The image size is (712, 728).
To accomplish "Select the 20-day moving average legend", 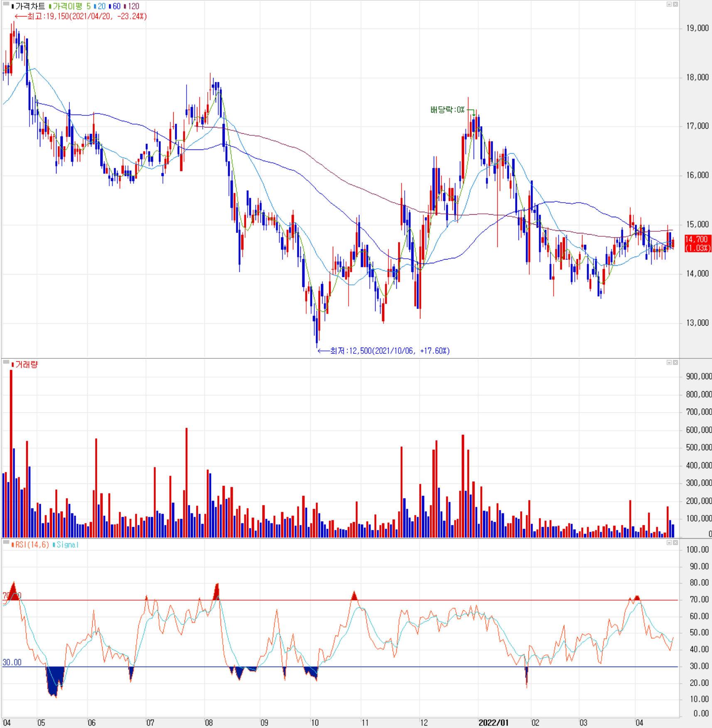I will coord(102,6).
